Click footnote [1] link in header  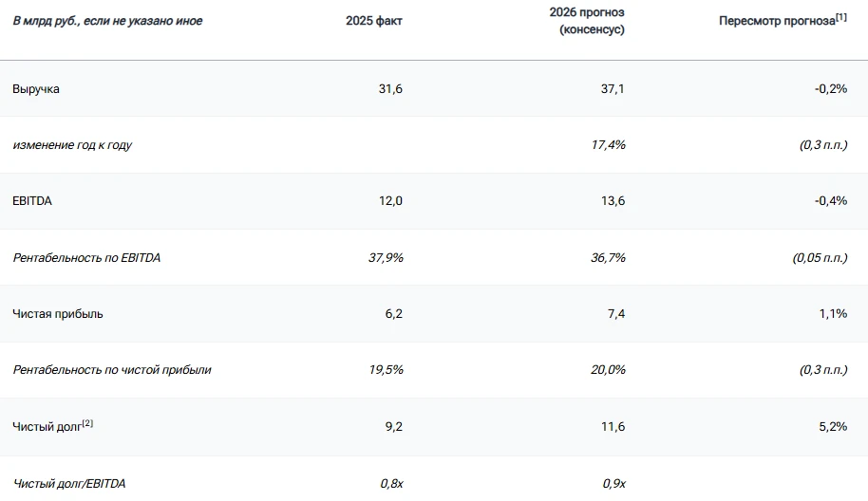tap(840, 17)
